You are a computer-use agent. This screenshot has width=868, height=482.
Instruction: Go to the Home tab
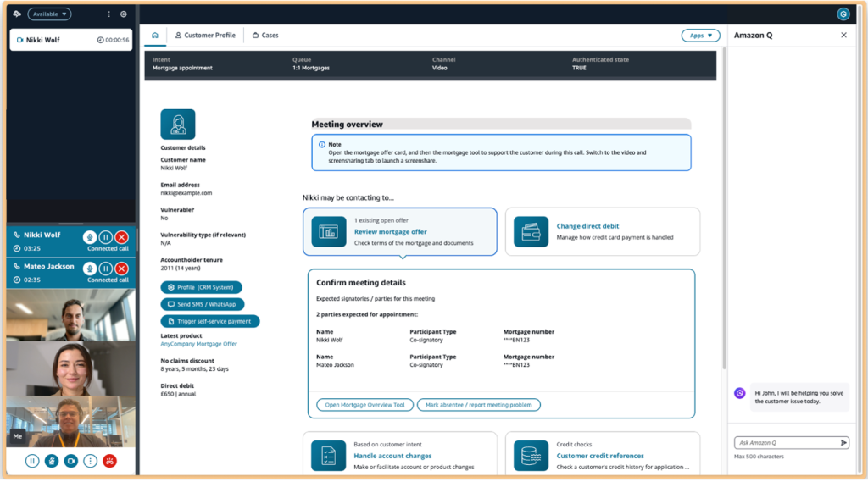[155, 35]
